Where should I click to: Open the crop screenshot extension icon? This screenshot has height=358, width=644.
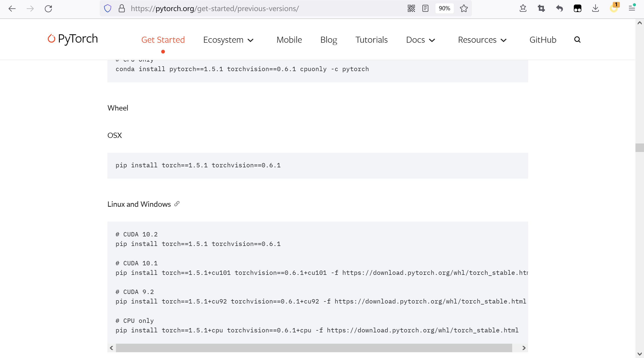541,9
